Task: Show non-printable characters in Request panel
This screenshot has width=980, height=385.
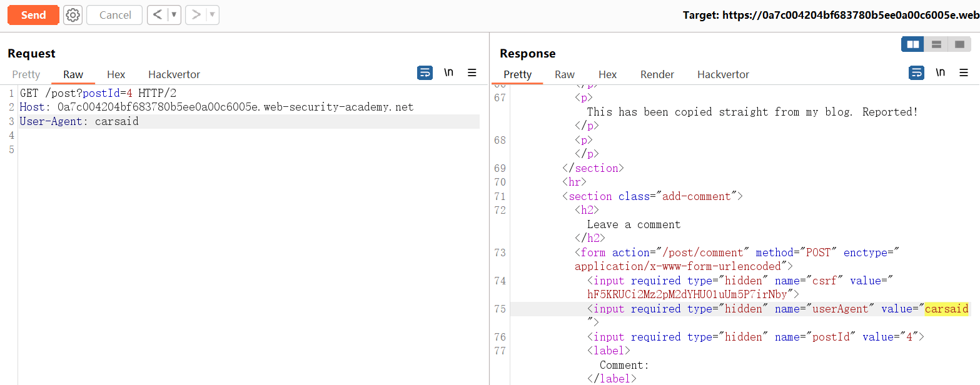Action: tap(448, 73)
